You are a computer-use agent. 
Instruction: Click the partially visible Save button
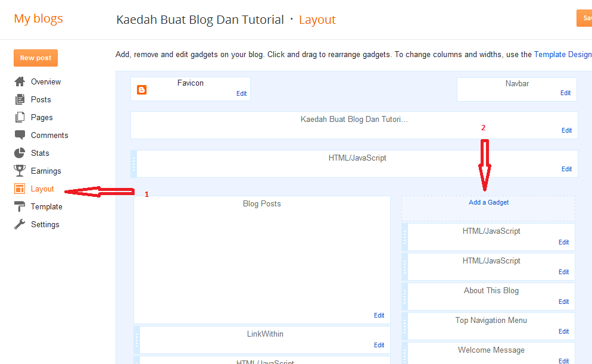[584, 18]
